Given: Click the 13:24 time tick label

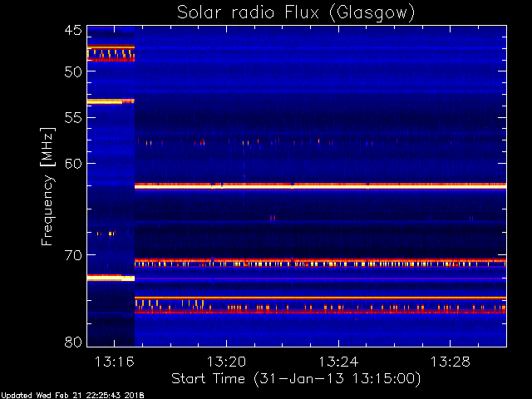Looking at the screenshot, I should click(338, 362).
